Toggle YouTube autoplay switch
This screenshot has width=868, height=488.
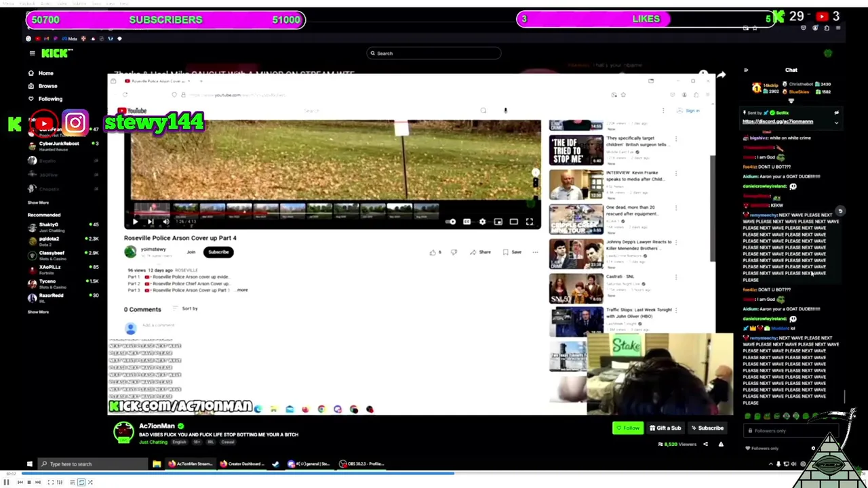452,222
